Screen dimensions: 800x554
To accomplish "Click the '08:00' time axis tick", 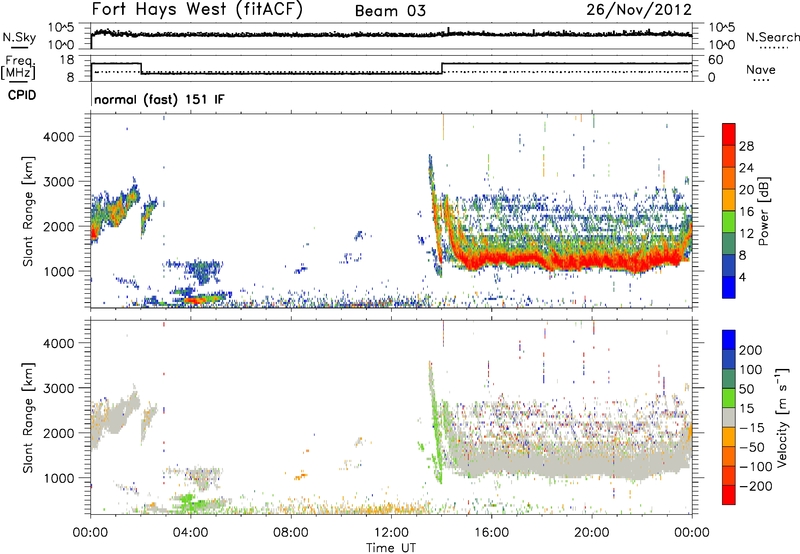I will click(291, 533).
